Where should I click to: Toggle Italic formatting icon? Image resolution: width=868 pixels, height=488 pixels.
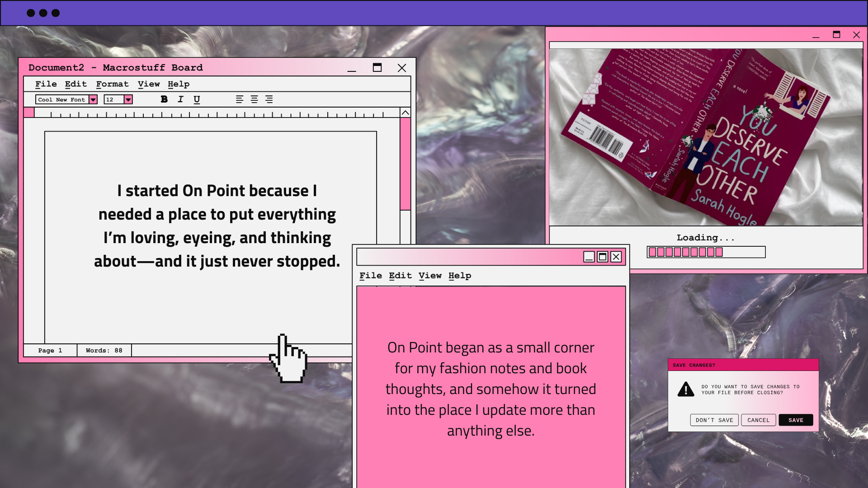point(180,99)
